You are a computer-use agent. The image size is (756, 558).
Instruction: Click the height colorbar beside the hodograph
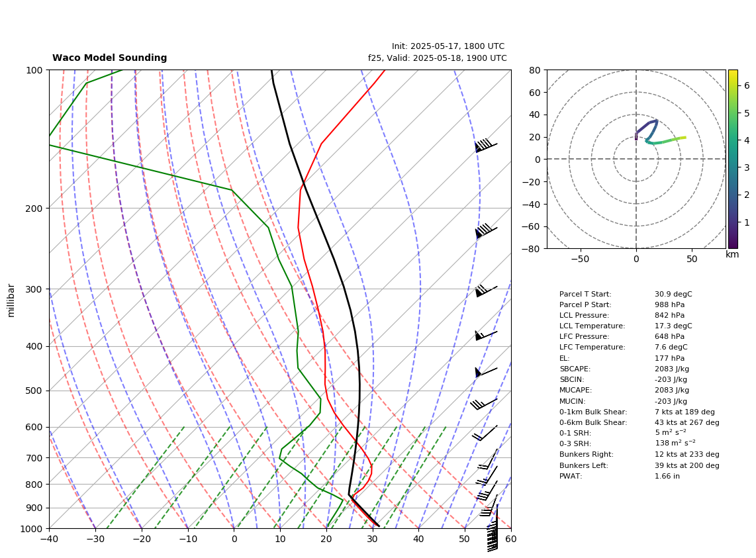point(732,159)
